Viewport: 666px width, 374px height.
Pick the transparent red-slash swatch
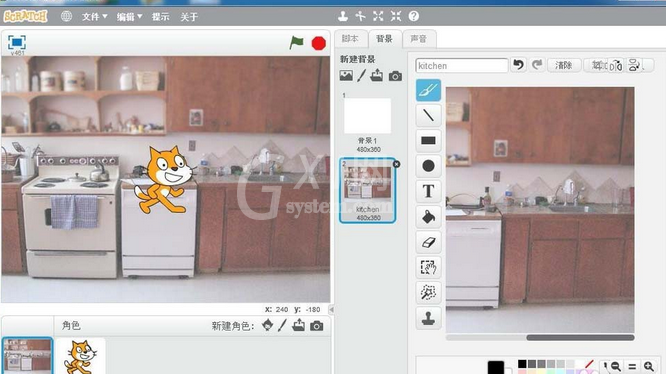tap(589, 364)
